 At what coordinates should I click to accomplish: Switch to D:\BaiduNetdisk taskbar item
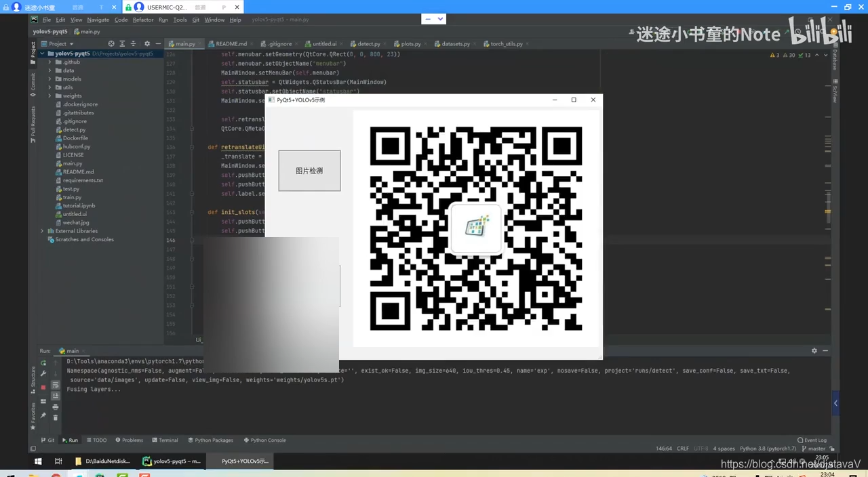click(x=102, y=461)
